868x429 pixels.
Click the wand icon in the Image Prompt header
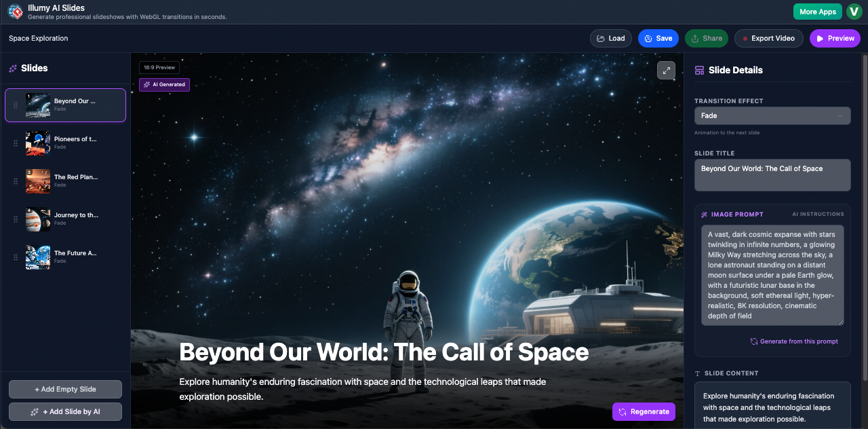tap(703, 214)
